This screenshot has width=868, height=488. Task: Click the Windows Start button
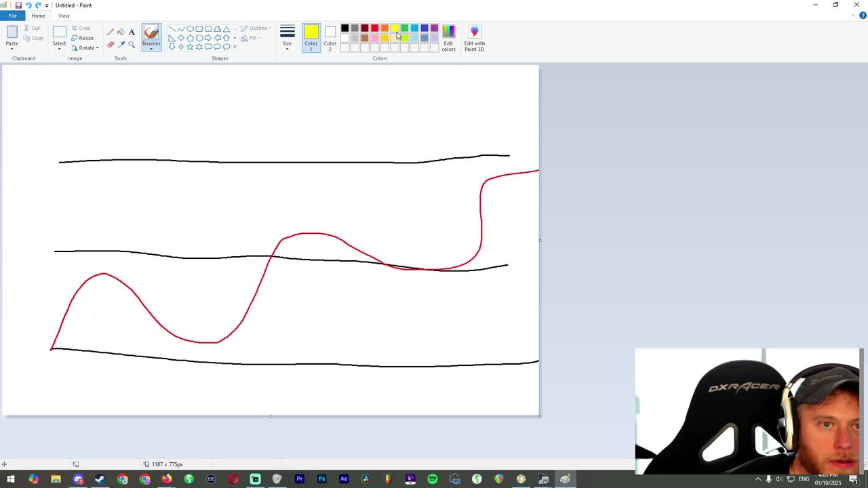point(11,479)
